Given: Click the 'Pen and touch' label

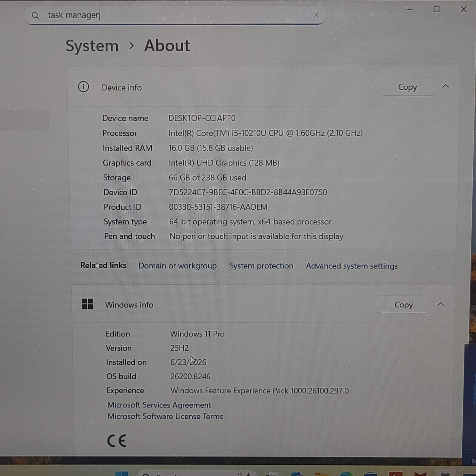Looking at the screenshot, I should click(129, 236).
